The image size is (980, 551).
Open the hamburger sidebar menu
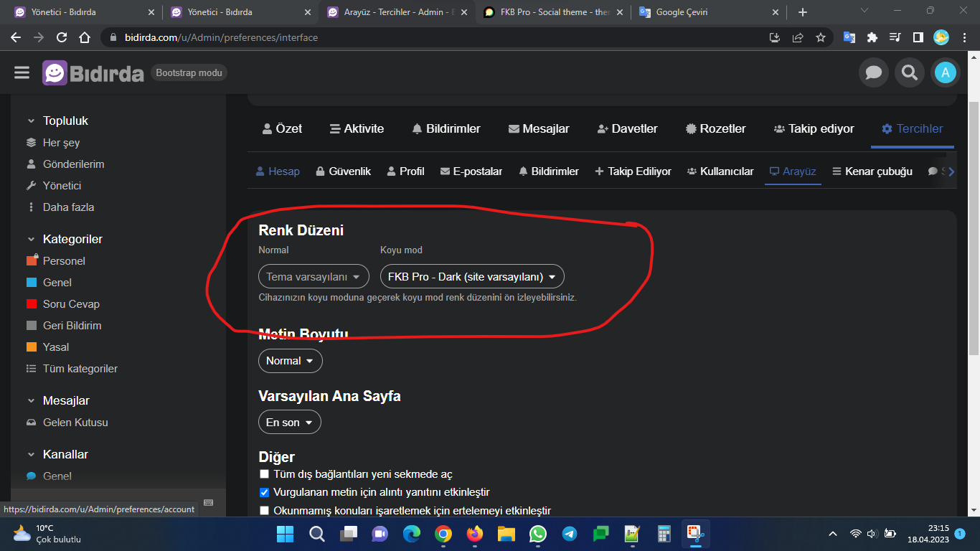(x=22, y=72)
